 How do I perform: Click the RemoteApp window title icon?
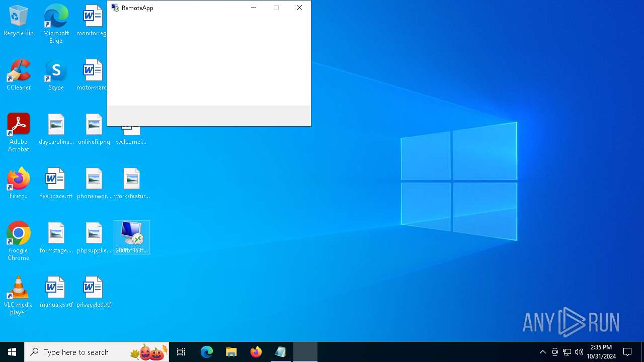click(115, 8)
